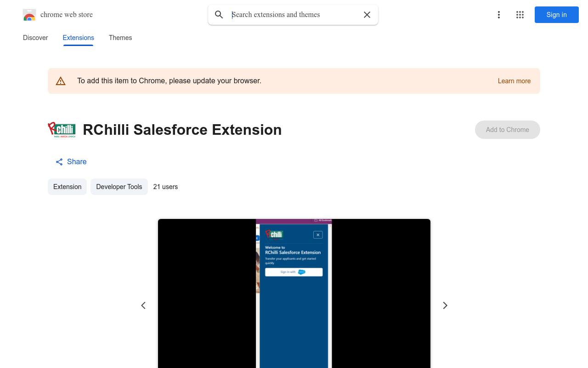This screenshot has width=588, height=368.
Task: Click the RChilli extension logo
Action: tap(62, 130)
